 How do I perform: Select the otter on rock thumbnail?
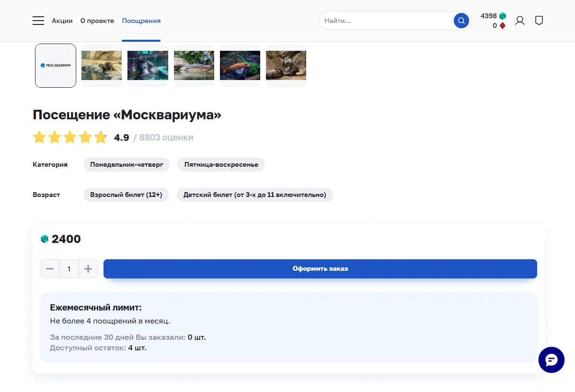tap(102, 66)
